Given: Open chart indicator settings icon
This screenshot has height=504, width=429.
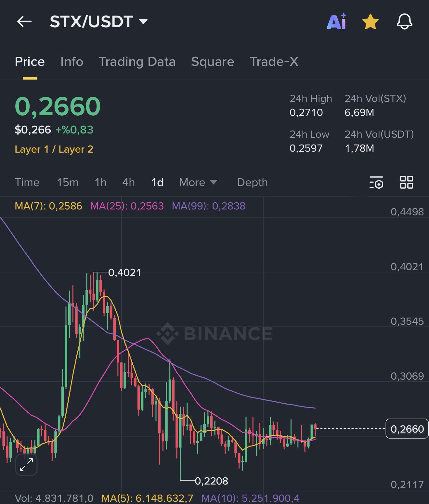Looking at the screenshot, I should pyautogui.click(x=376, y=183).
